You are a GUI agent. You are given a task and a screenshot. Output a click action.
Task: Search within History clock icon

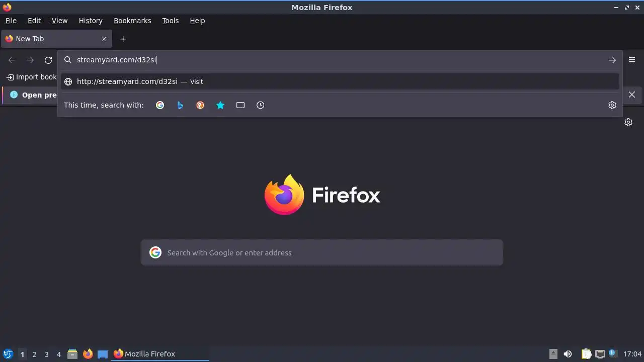[260, 105]
